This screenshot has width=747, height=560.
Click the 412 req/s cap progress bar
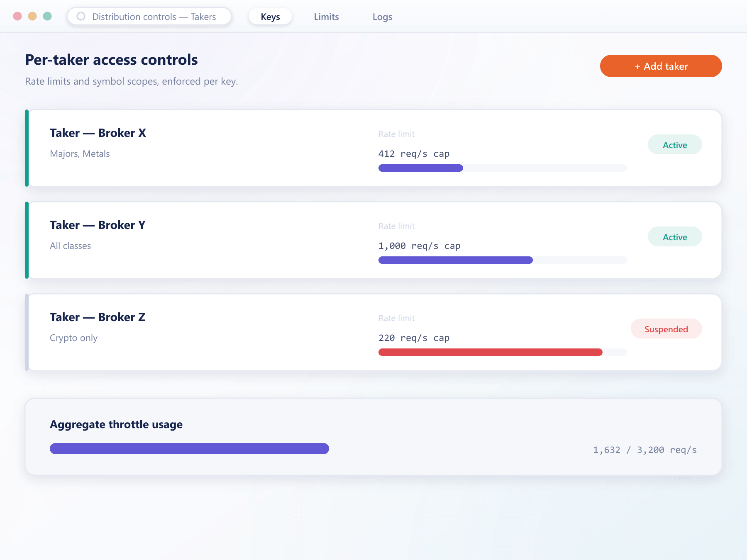pos(503,168)
